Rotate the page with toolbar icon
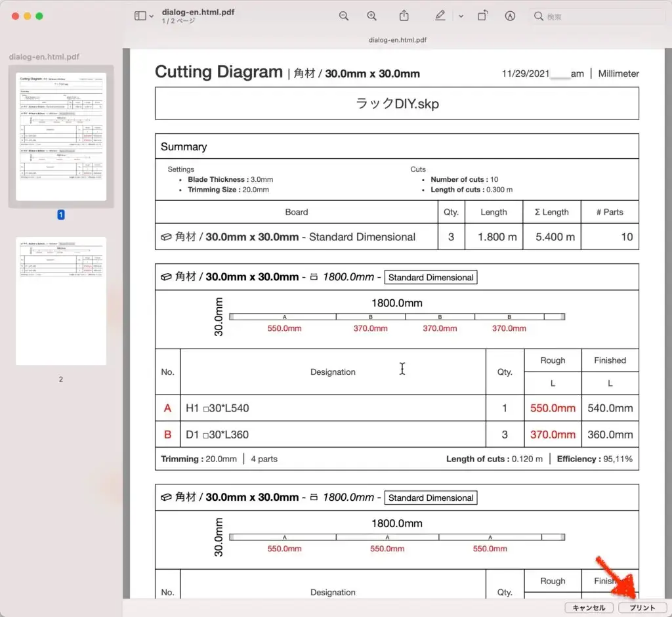Viewport: 672px width, 617px height. pyautogui.click(x=482, y=16)
